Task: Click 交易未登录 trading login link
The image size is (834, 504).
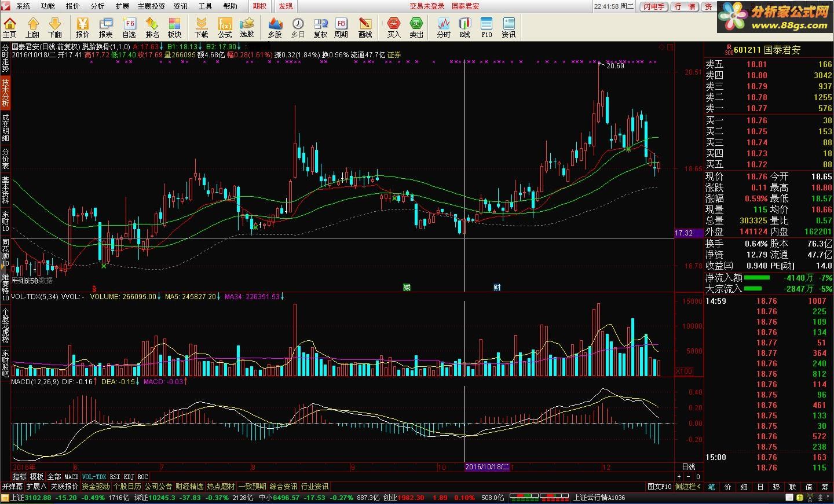Action: point(427,6)
